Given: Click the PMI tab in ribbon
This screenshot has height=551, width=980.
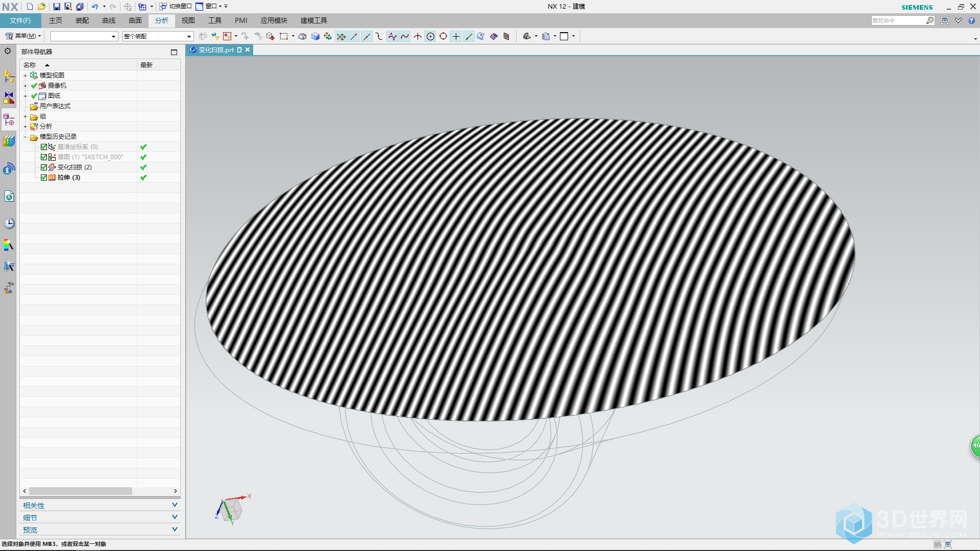Looking at the screenshot, I should (x=240, y=20).
